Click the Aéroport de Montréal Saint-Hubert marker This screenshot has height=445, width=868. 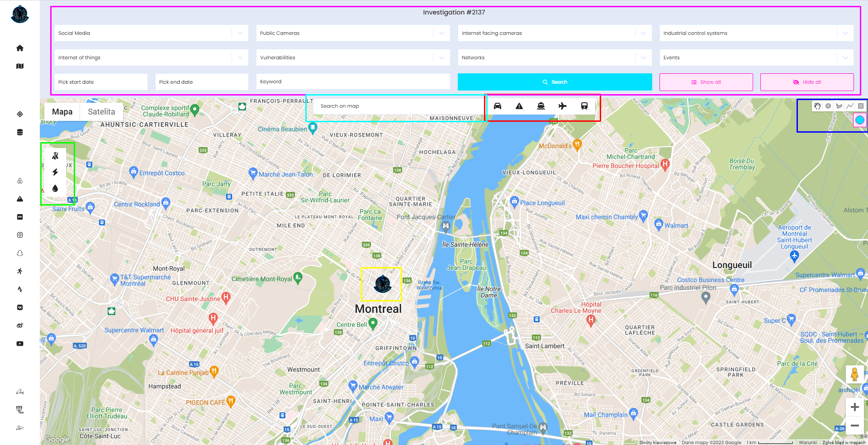tap(794, 256)
